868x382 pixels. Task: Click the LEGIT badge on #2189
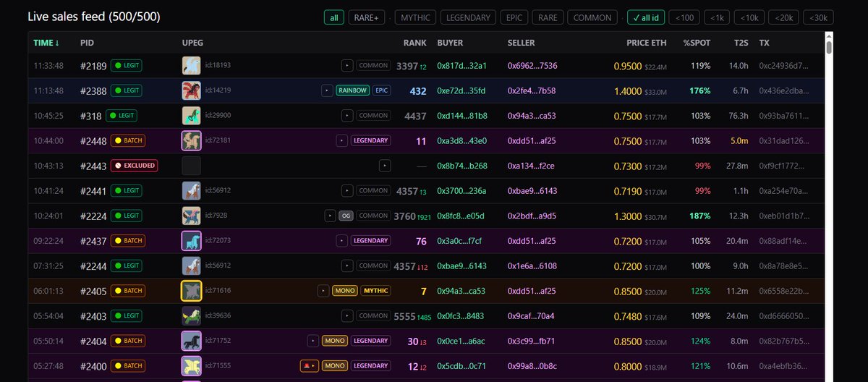pyautogui.click(x=127, y=66)
